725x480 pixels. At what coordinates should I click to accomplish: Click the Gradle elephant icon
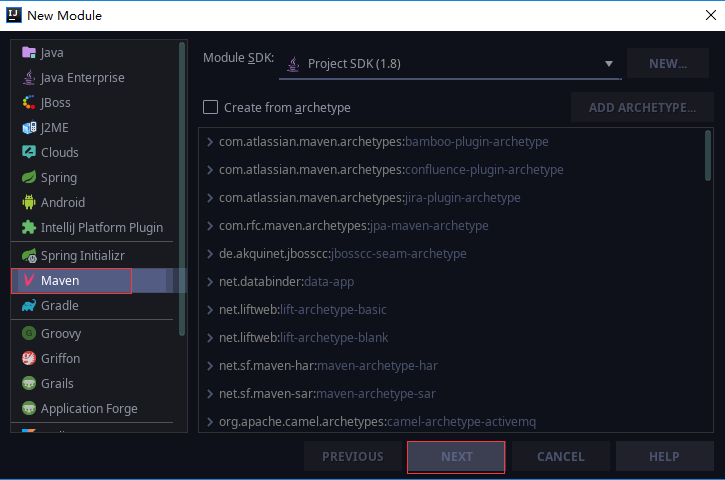[29, 305]
